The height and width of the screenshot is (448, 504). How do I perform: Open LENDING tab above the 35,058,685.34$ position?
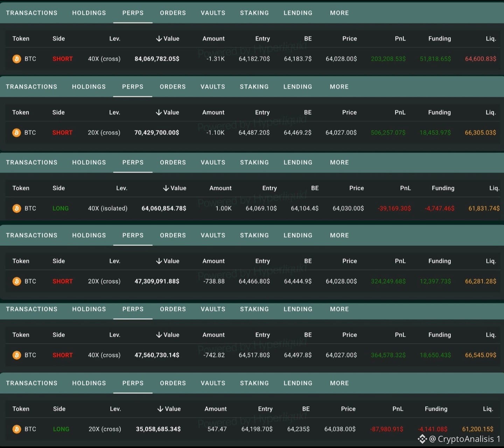[298, 383]
